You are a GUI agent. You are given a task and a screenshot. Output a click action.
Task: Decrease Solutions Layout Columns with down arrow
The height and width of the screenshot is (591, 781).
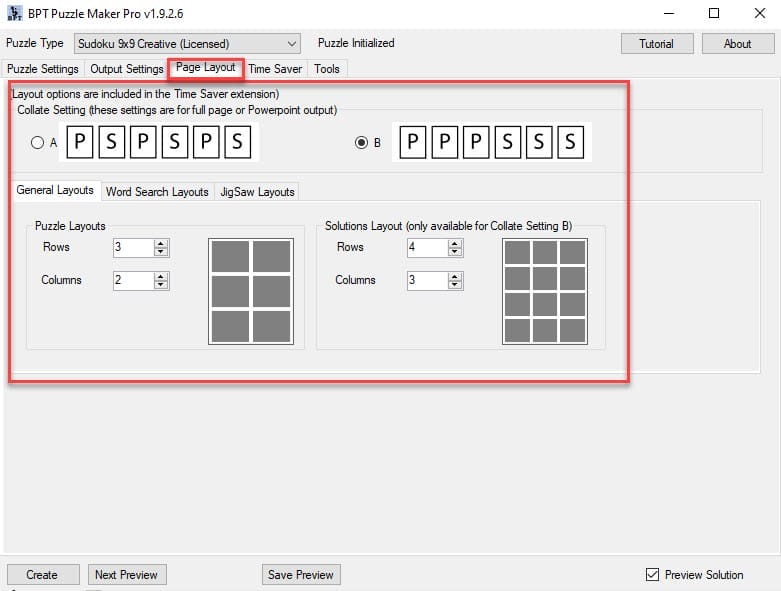click(456, 285)
